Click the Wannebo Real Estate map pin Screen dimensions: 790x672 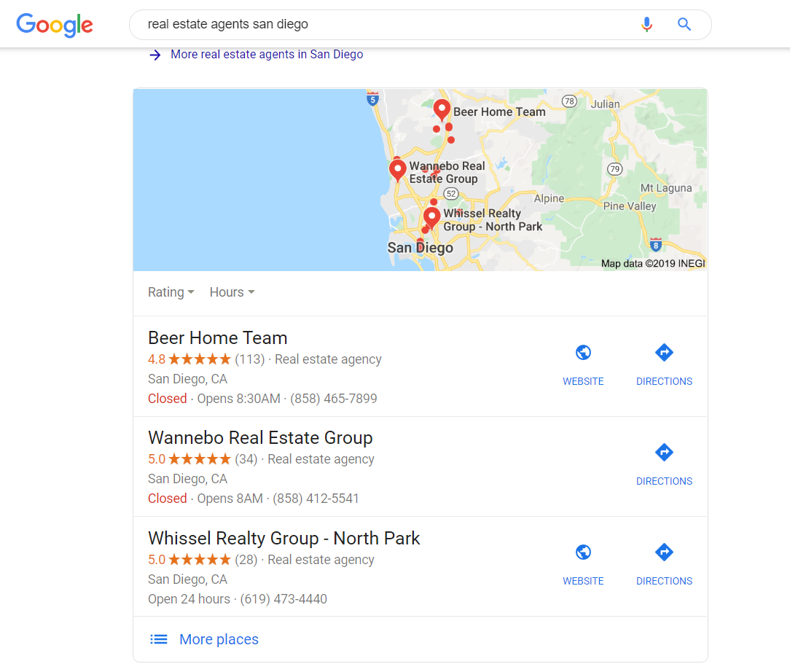pyautogui.click(x=397, y=171)
